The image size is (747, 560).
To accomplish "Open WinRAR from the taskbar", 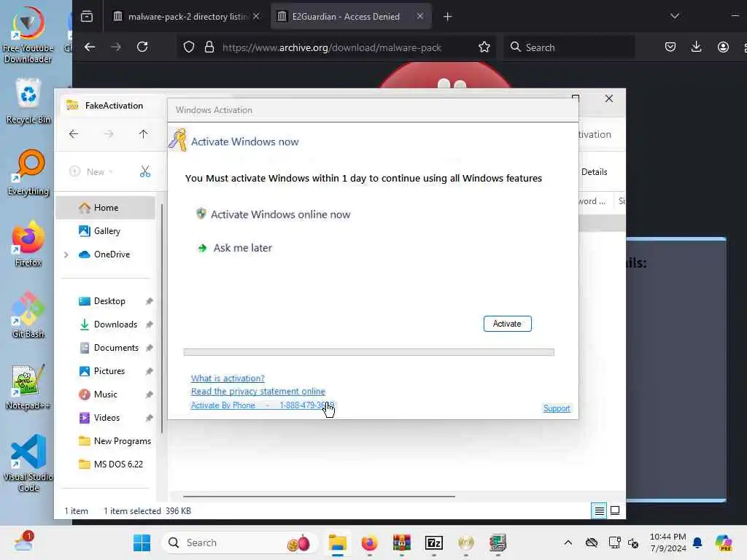I will 402,542.
